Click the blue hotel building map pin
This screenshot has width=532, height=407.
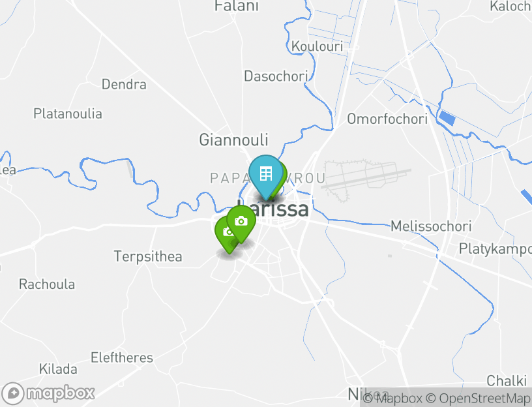[x=265, y=177]
